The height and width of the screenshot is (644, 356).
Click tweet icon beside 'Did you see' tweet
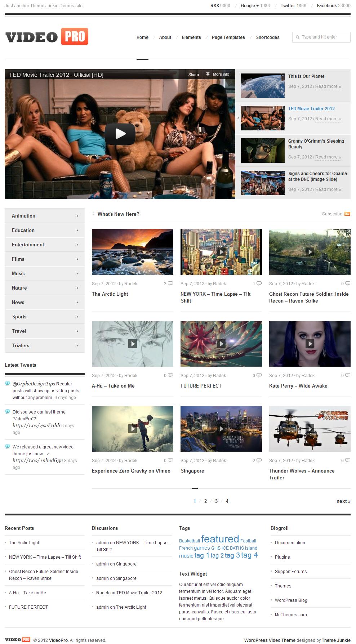(8, 412)
